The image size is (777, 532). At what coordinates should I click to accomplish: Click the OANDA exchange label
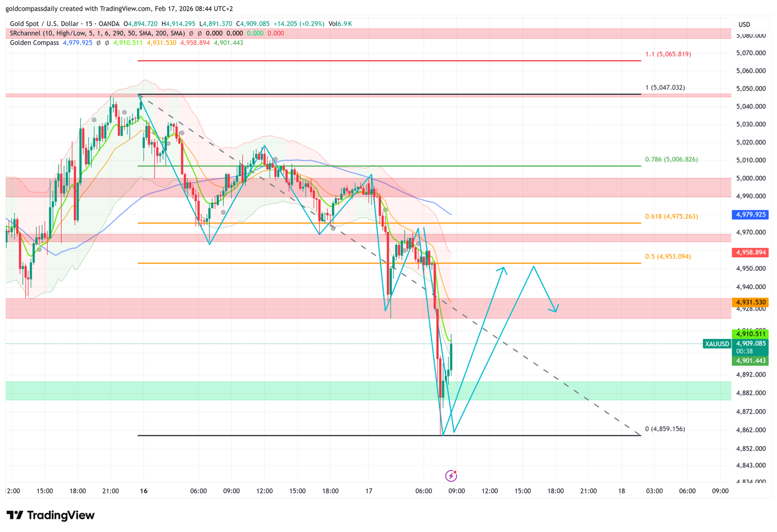(x=110, y=23)
